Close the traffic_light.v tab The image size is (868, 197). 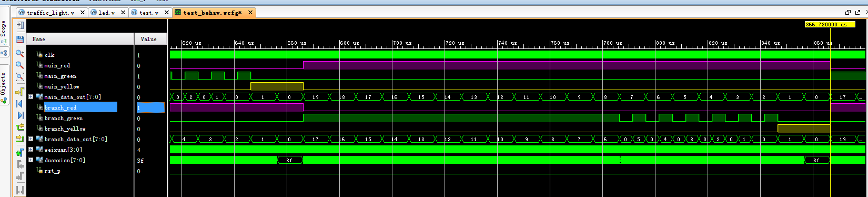pos(83,13)
